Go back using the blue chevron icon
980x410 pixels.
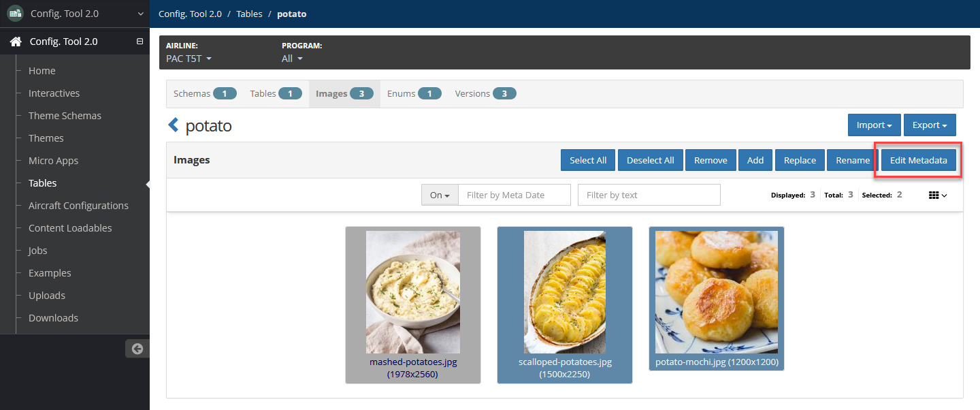(173, 125)
